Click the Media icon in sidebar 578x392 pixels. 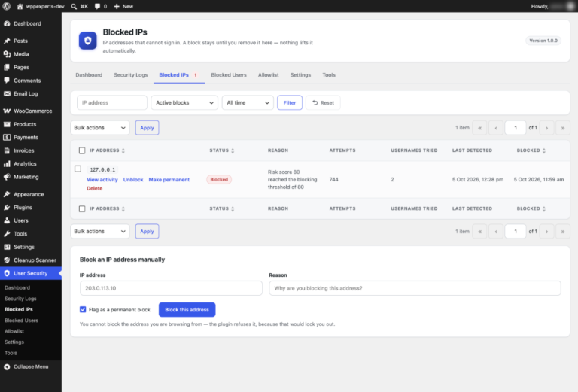[7, 54]
